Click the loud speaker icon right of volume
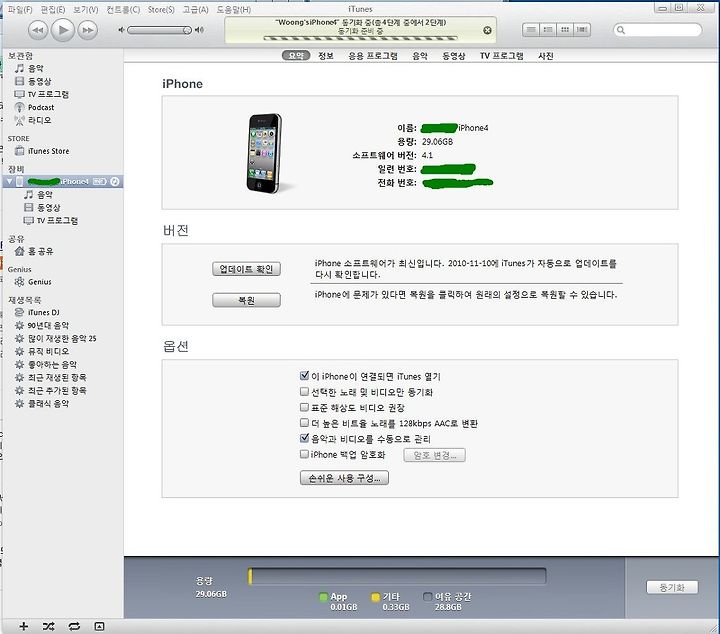Viewport: 720px width, 634px height. click(x=199, y=30)
